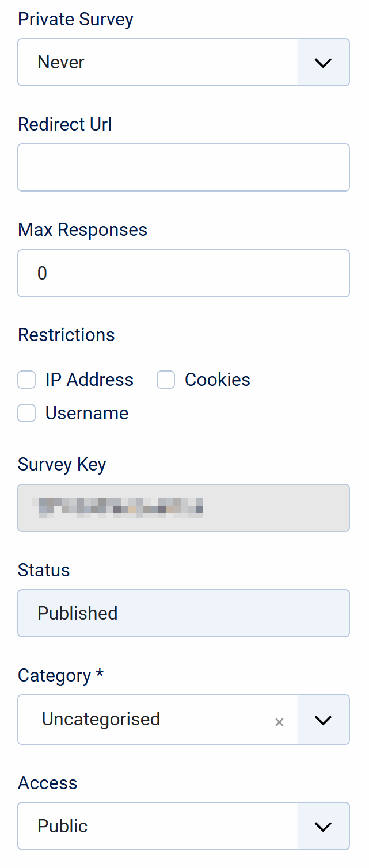The image size is (369, 868).
Task: Click the Max Responses label
Action: point(82,230)
